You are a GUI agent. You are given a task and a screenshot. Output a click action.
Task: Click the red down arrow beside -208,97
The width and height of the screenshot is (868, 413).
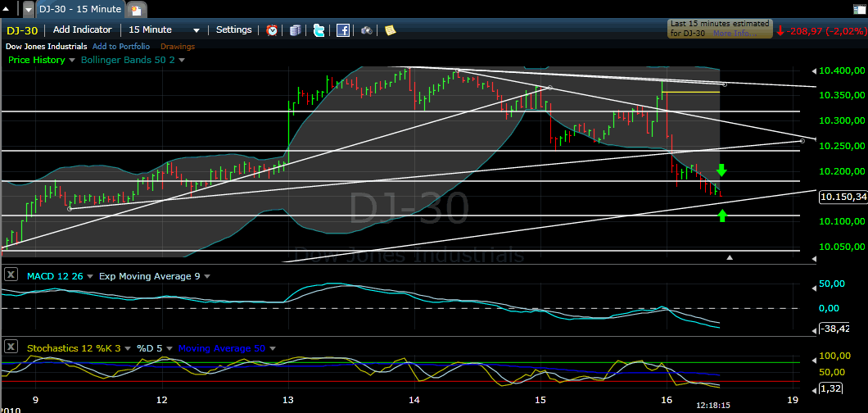pos(780,31)
